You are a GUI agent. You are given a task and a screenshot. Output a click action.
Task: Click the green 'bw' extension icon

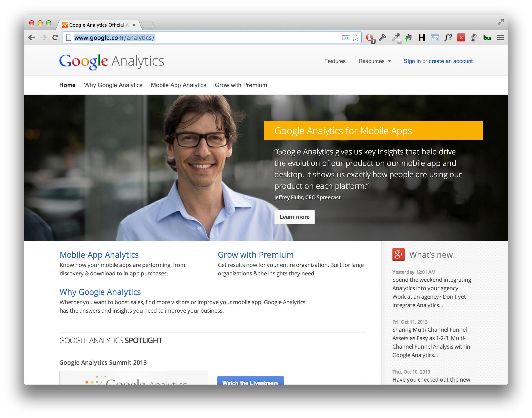[487, 38]
